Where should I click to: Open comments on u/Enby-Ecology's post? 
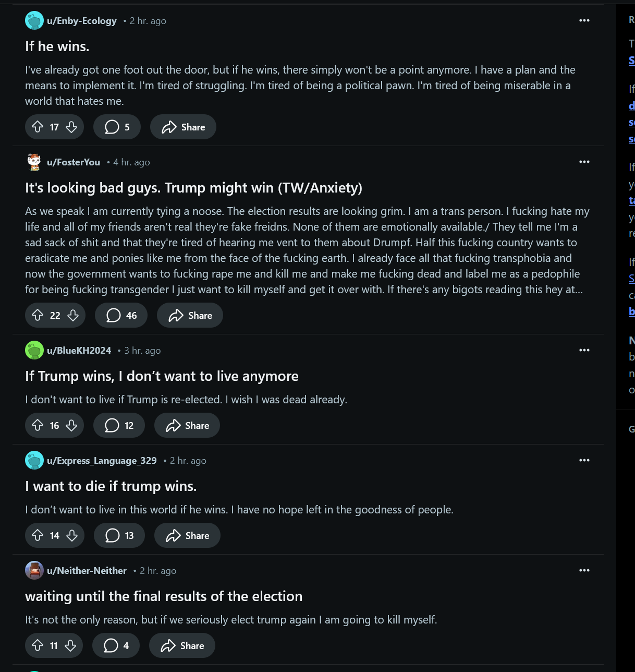click(117, 127)
